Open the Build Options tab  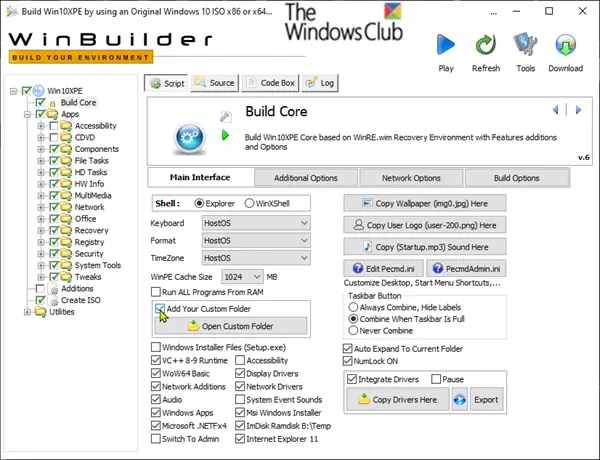pyautogui.click(x=517, y=178)
